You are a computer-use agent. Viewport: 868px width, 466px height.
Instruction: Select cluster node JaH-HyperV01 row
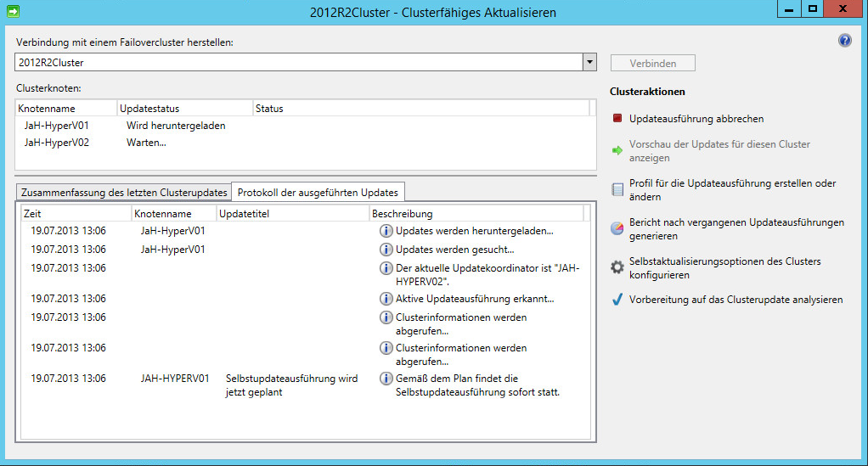pyautogui.click(x=57, y=126)
